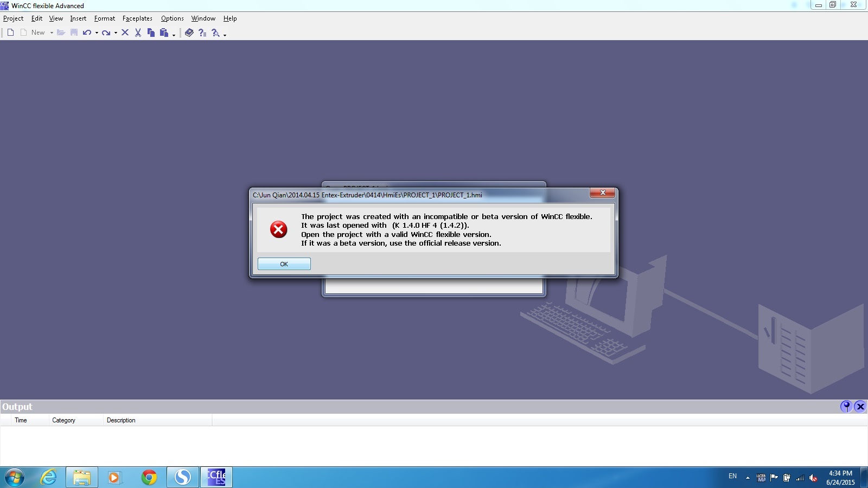The image size is (868, 488).
Task: Click the Delete X toolbar icon
Action: pos(125,33)
